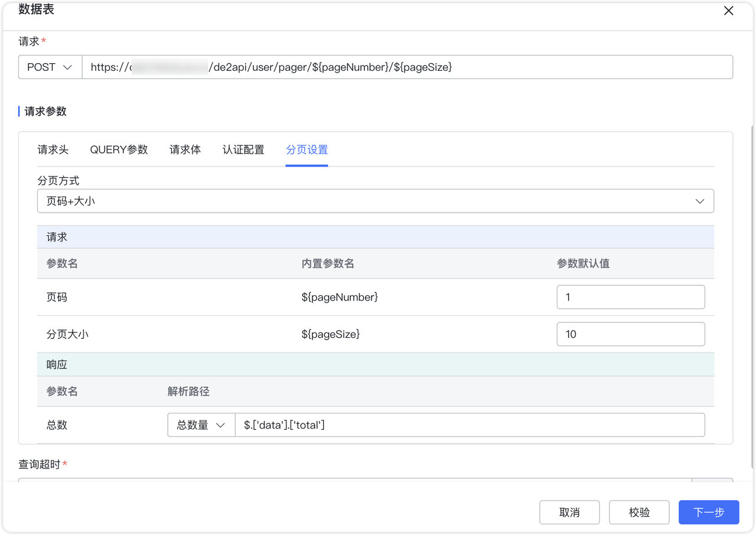This screenshot has width=756, height=535.
Task: Click the 总数 parameter name cell
Action: point(57,425)
